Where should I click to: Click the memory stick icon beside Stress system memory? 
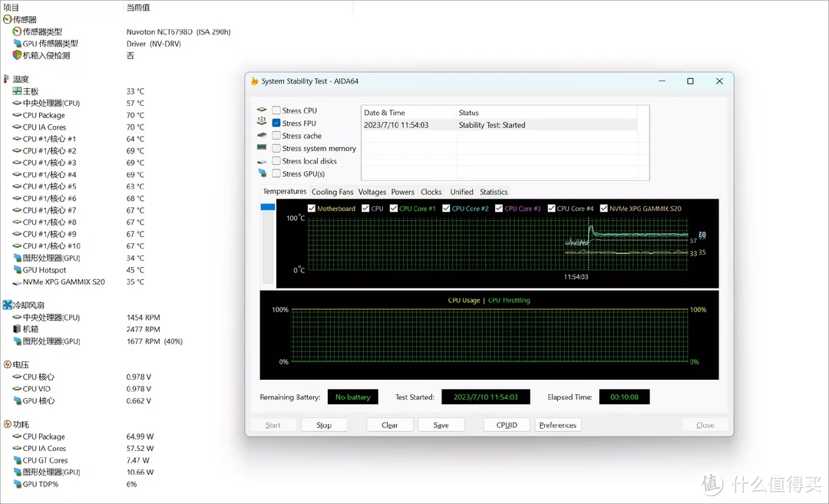tap(261, 147)
